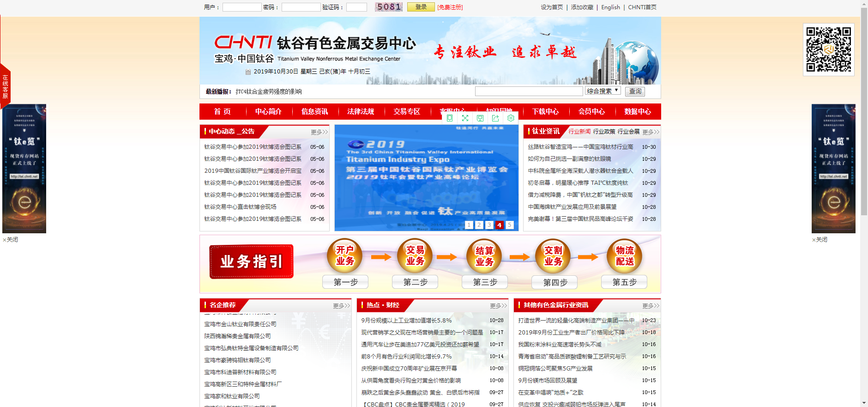Click 更多>> in 钛业资讯 panel
This screenshot has width=868, height=407.
coord(651,132)
